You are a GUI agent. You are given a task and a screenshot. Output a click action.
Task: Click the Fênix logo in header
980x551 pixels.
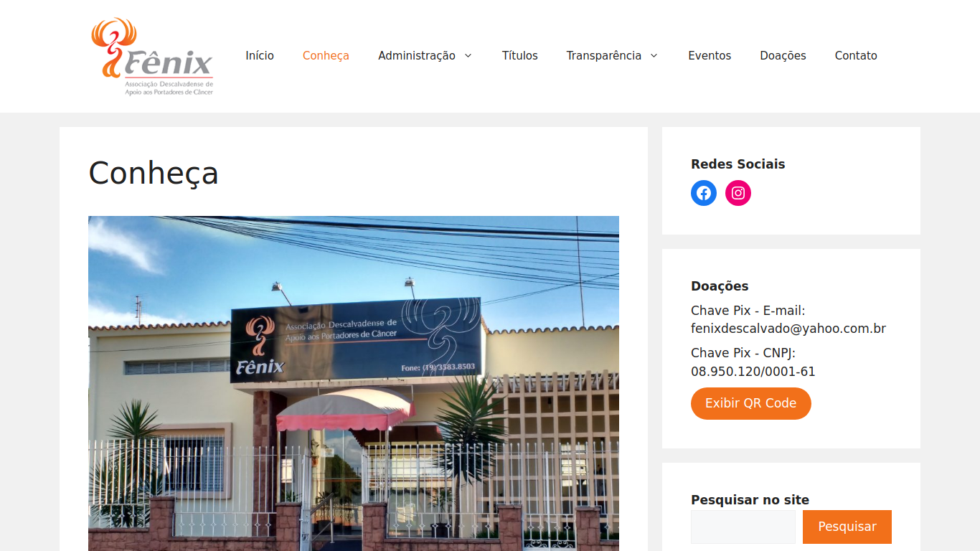153,57
